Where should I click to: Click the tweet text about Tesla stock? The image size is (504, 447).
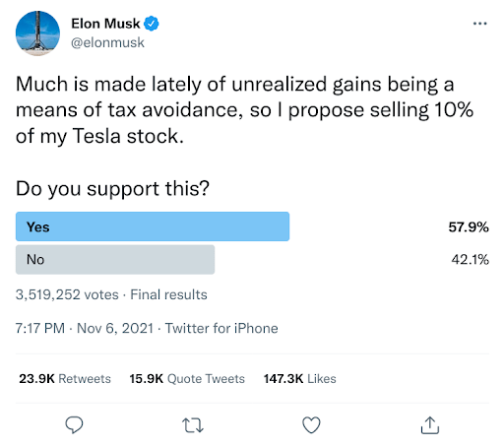click(x=244, y=110)
